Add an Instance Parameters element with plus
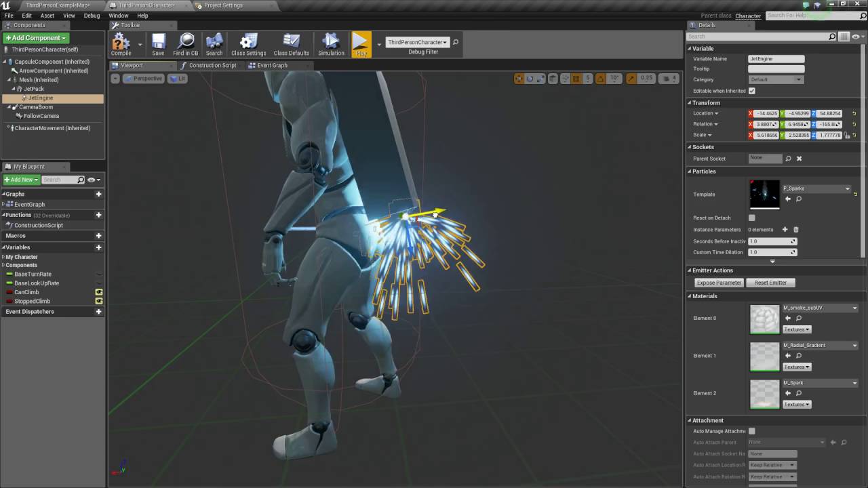 [785, 230]
